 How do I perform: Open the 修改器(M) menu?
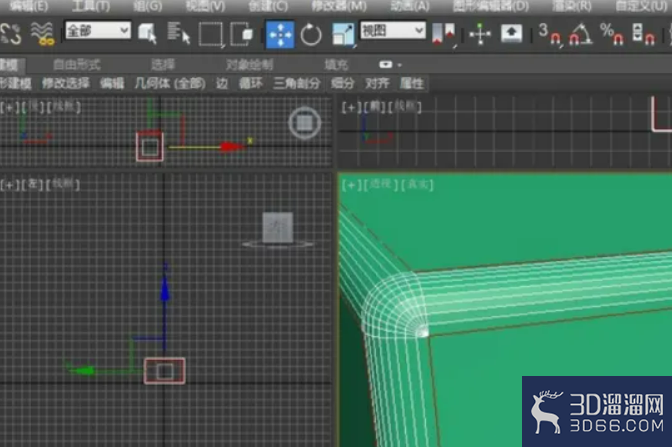tap(339, 6)
